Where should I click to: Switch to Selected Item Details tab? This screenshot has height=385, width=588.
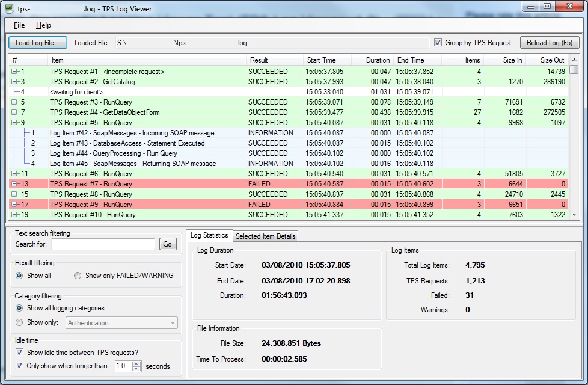pyautogui.click(x=265, y=236)
